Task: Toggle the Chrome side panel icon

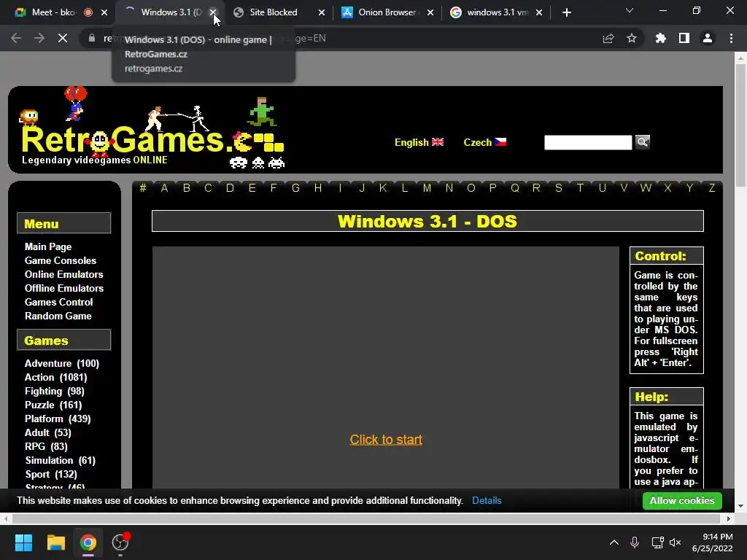Action: [684, 38]
